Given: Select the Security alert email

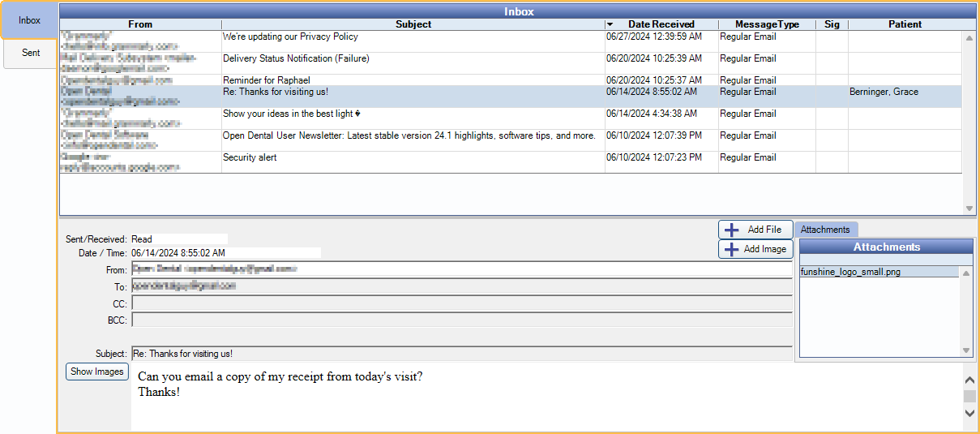Looking at the screenshot, I should [x=250, y=157].
